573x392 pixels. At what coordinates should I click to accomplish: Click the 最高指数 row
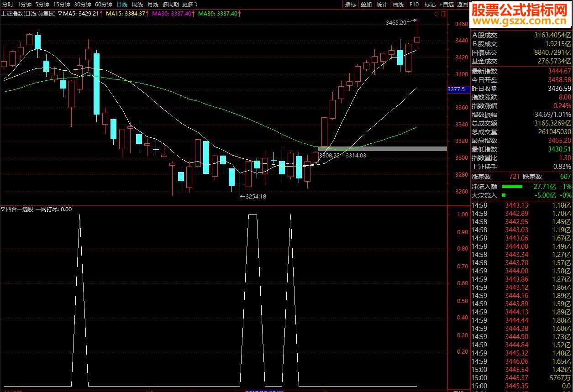click(521, 141)
